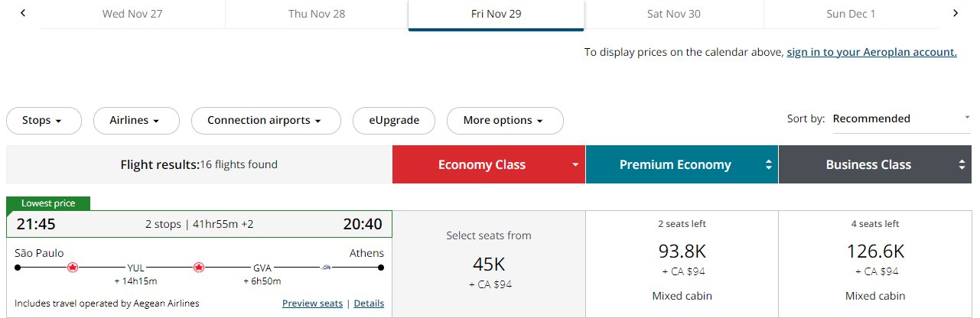The height and width of the screenshot is (318, 980).
Task: View flight Details link
Action: pyautogui.click(x=369, y=303)
